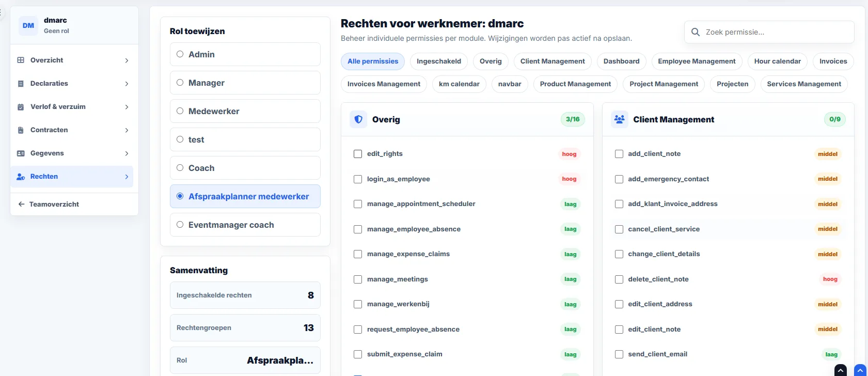Screen dimensions: 868x376
Task: Show Employee Management permissions
Action: (697, 61)
